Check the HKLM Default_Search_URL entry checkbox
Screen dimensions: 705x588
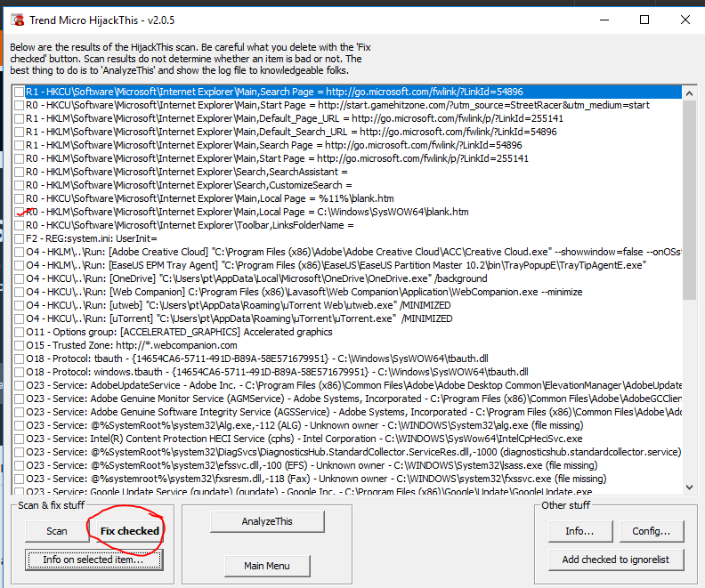19,132
